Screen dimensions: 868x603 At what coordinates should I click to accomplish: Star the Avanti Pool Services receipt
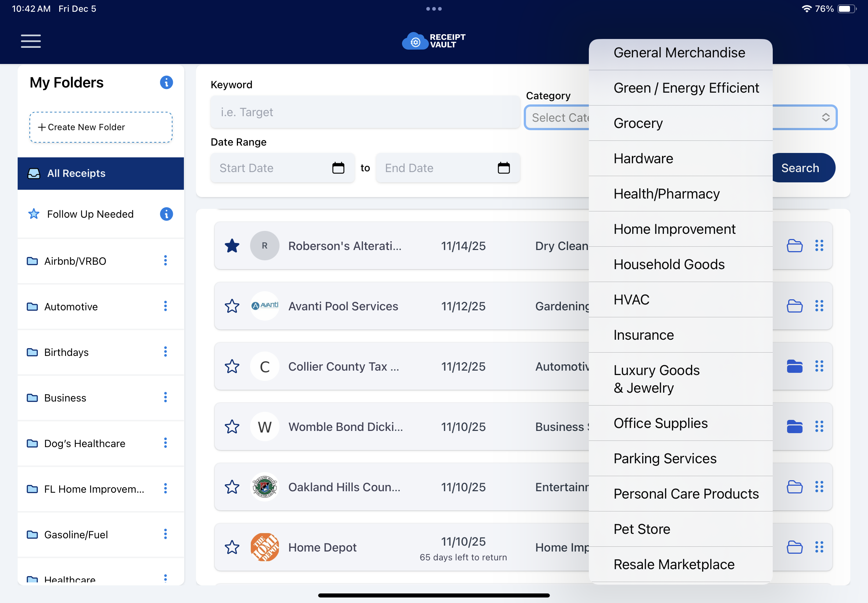232,306
